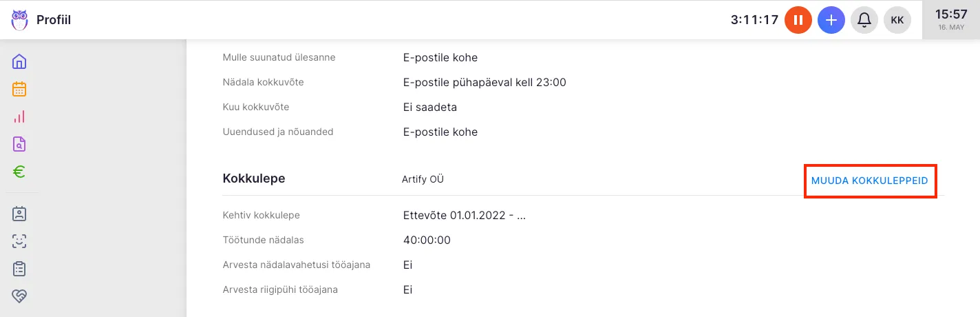This screenshot has width=980, height=317.
Task: Open the notifications bell
Action: point(864,20)
